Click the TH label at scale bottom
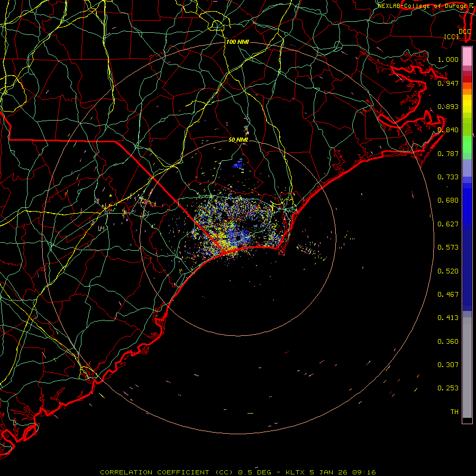476x476 pixels. click(x=454, y=412)
